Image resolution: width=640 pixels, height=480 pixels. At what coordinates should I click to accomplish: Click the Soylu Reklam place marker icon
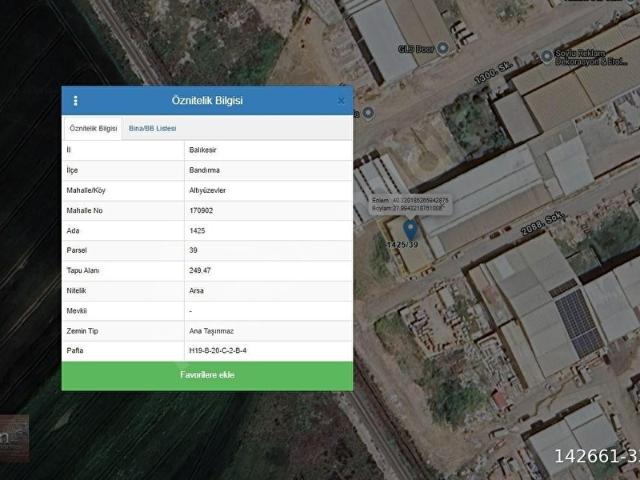[547, 56]
